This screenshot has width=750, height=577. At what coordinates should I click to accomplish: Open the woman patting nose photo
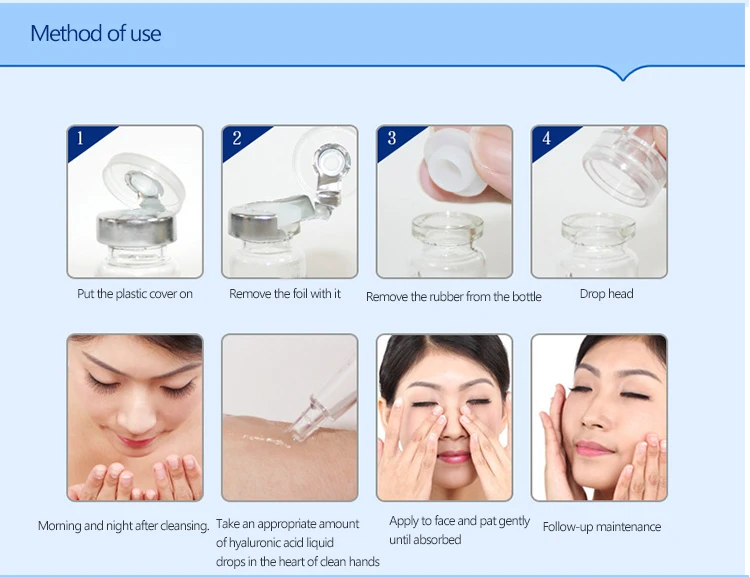tap(444, 418)
